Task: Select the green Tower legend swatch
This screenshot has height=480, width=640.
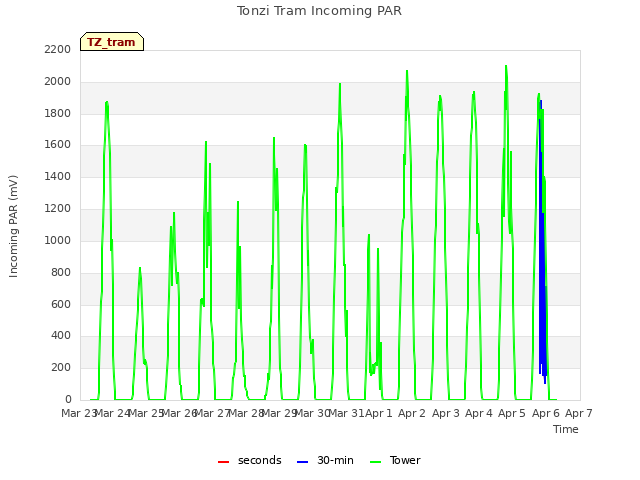Action: 375,462
